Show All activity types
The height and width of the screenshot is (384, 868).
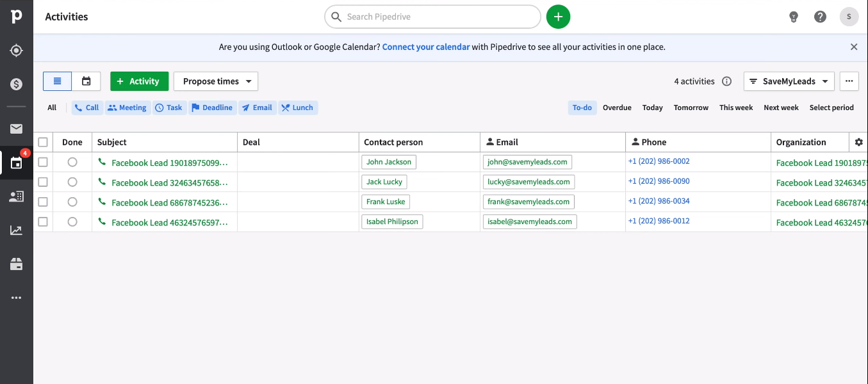tap(52, 108)
